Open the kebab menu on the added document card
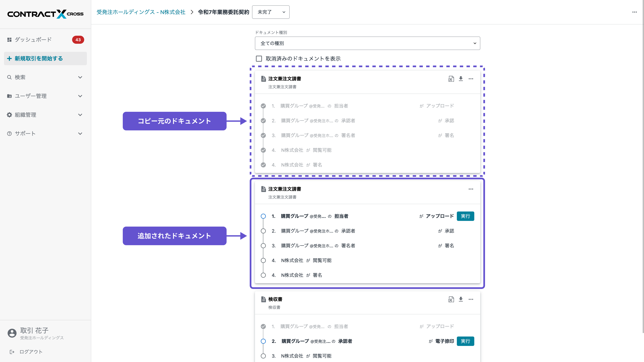Screen dimensions: 644x362 (x=471, y=189)
